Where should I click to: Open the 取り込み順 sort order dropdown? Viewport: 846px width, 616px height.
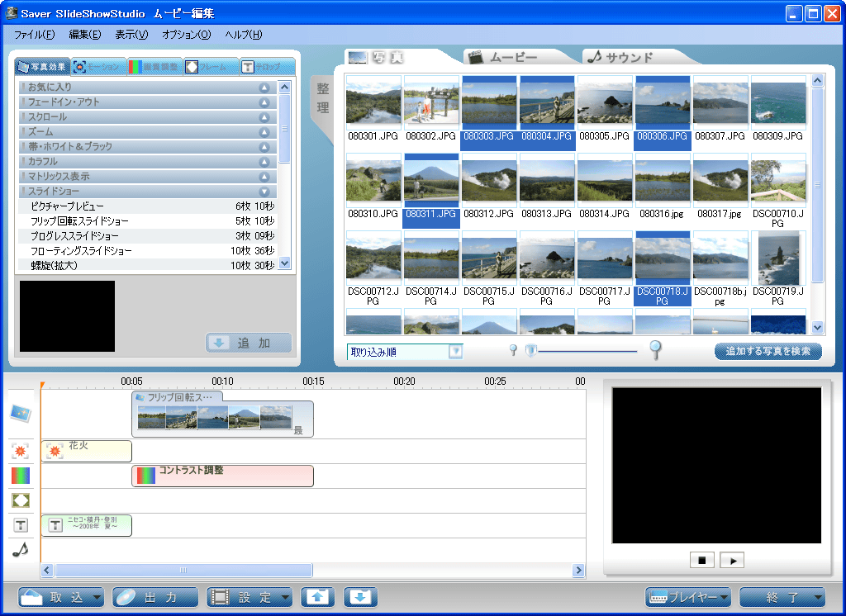pyautogui.click(x=456, y=352)
